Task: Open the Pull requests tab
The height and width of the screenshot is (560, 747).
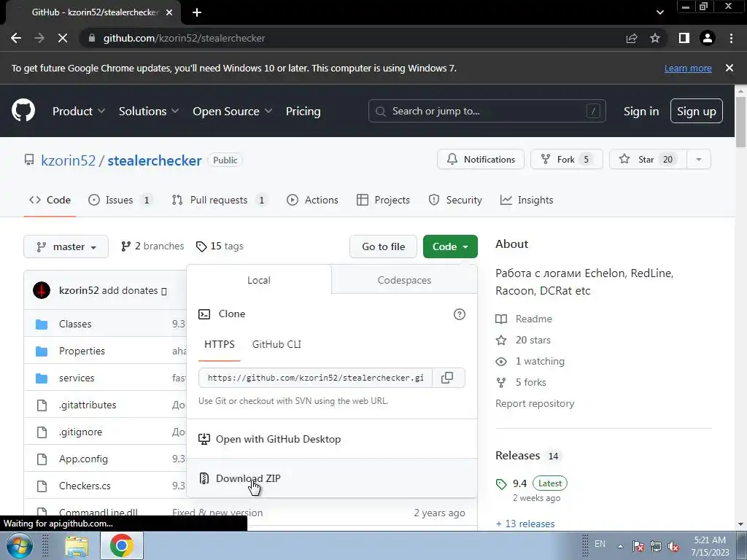Action: coord(220,200)
